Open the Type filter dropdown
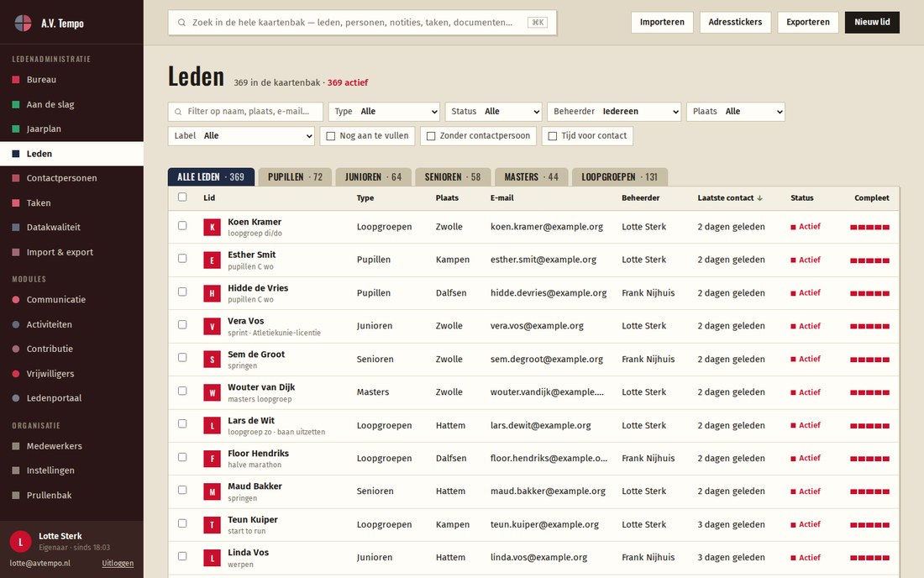924x578 pixels. coord(384,112)
